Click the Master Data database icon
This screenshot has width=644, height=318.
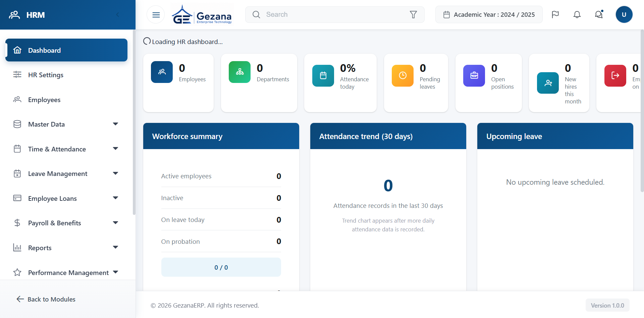17,124
